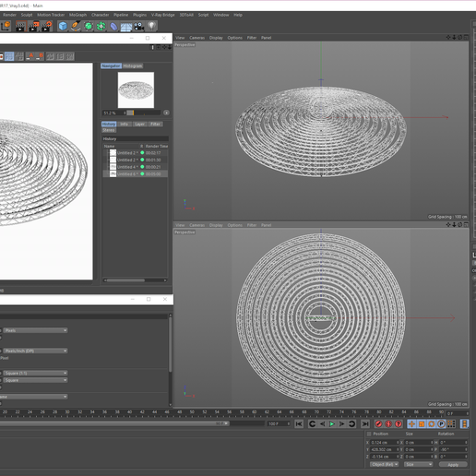Open the MoGraph menu
Viewport: 476px width, 476px height.
point(77,15)
